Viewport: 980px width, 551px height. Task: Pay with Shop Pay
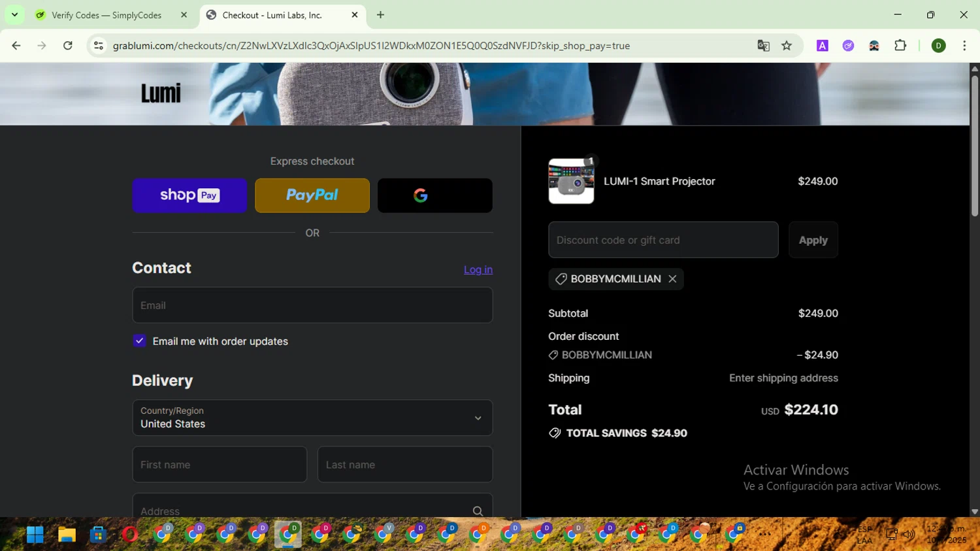pos(189,195)
